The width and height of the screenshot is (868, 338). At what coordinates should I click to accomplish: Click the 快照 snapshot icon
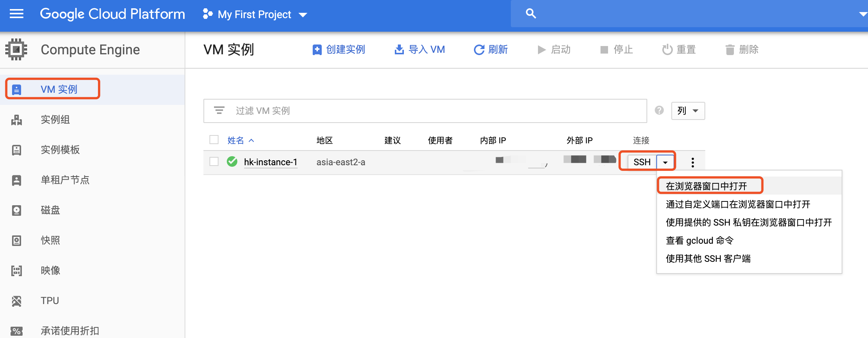click(x=17, y=240)
